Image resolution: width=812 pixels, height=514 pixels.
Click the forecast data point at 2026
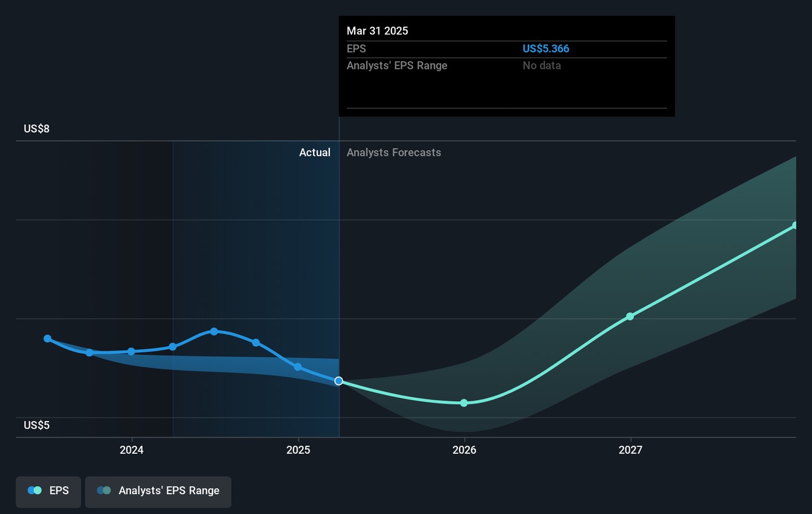tap(464, 403)
